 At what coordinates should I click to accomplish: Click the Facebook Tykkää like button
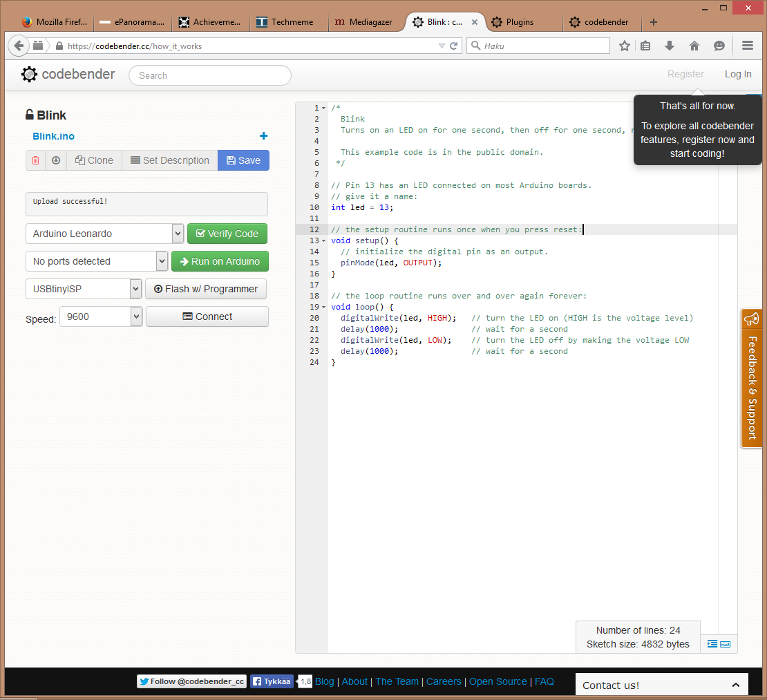tap(272, 681)
